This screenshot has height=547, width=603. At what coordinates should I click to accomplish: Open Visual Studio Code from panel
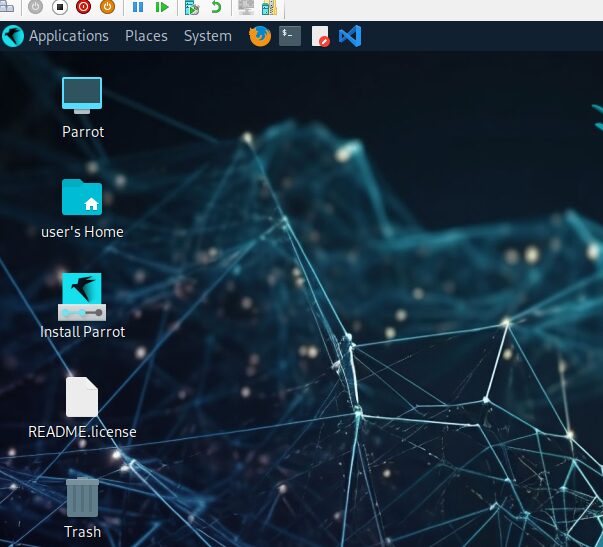pyautogui.click(x=349, y=36)
